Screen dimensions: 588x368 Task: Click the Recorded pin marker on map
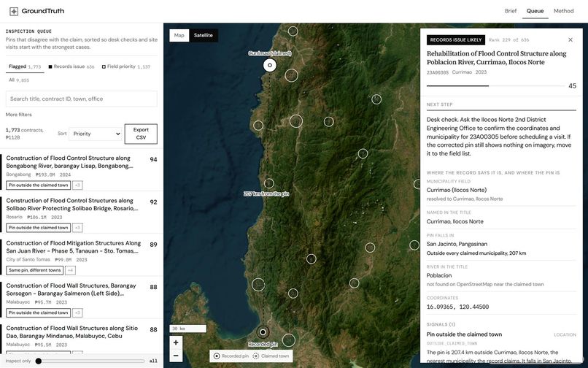point(263,332)
